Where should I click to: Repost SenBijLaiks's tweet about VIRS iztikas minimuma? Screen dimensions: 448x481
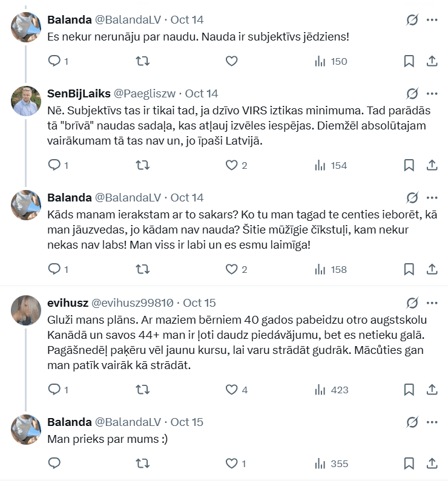click(142, 165)
